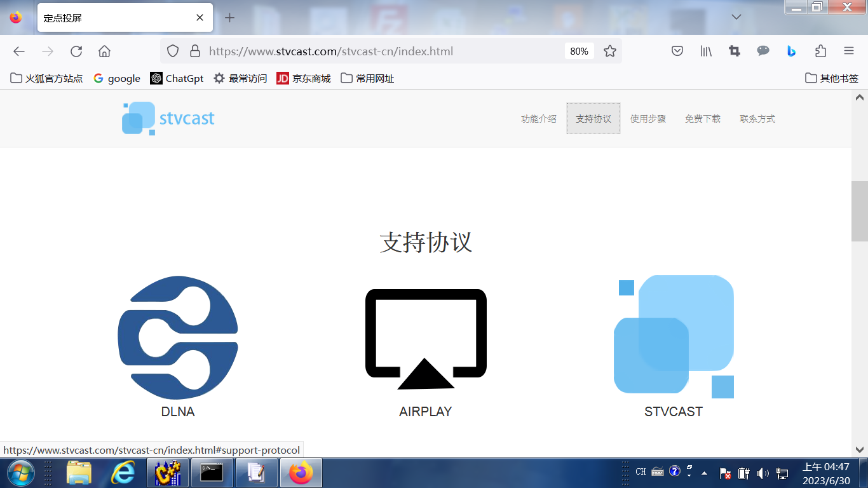Open the Action Center flag icon
Image resolution: width=868 pixels, height=488 pixels.
coord(725,473)
